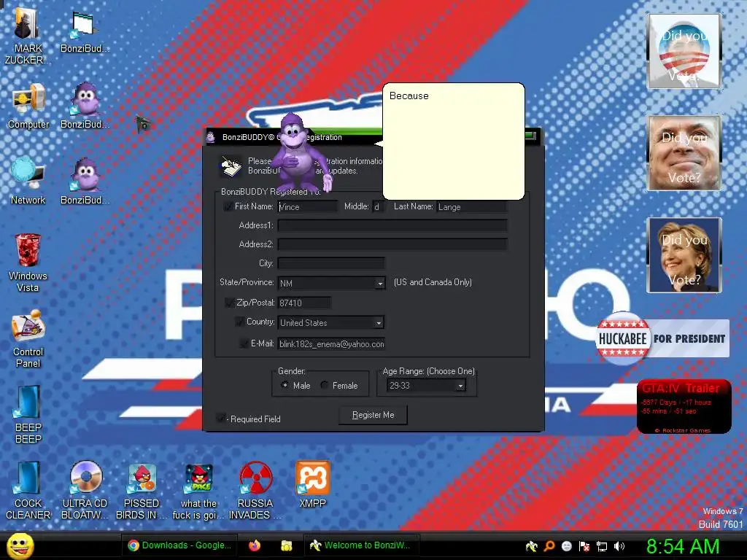Click the Bonzi banana tray icon
The height and width of the screenshot is (560, 747).
(531, 546)
